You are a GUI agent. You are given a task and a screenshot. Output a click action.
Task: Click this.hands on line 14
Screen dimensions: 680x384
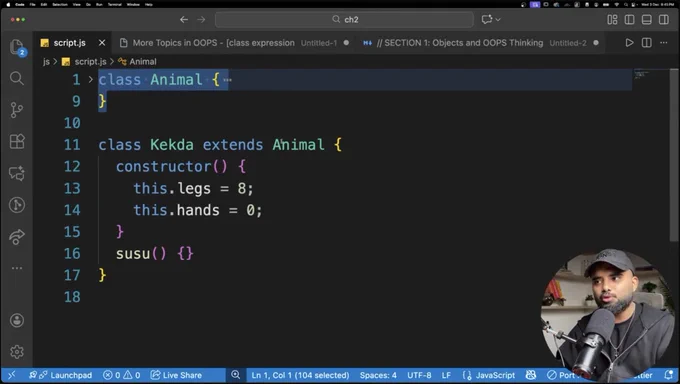[176, 210]
